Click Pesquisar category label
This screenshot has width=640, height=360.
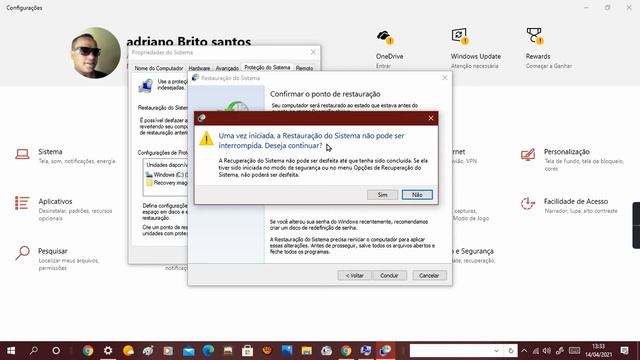(x=53, y=251)
